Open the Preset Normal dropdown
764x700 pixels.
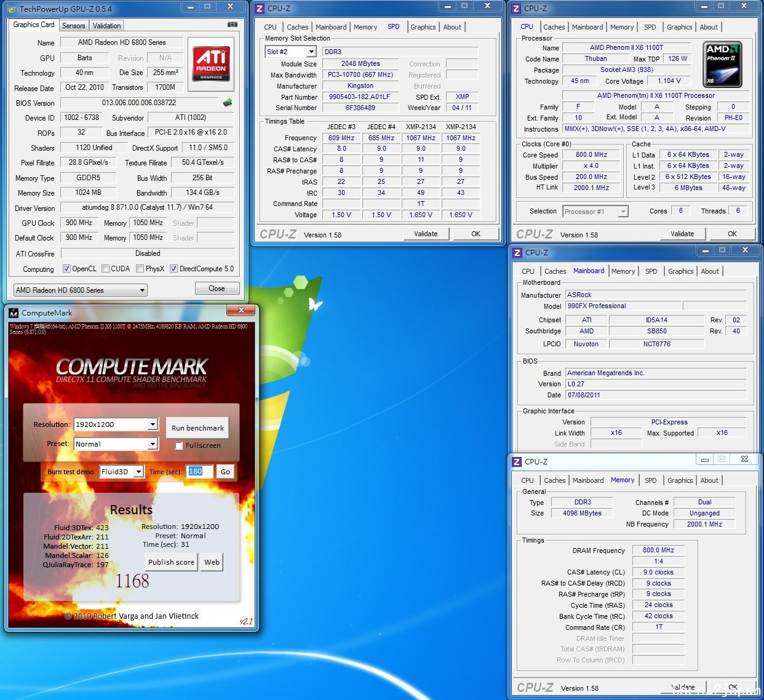pyautogui.click(x=116, y=443)
